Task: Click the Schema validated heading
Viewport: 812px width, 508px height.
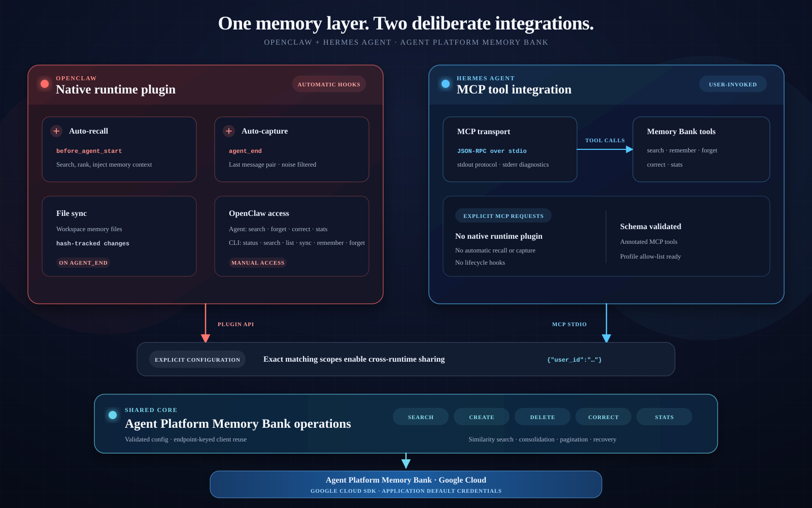Action: [x=651, y=227]
